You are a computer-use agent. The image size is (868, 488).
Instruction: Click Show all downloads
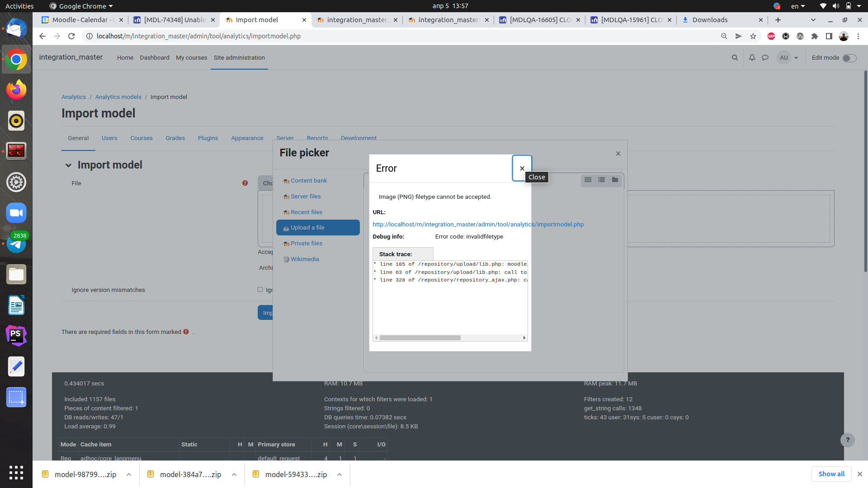pos(831,474)
